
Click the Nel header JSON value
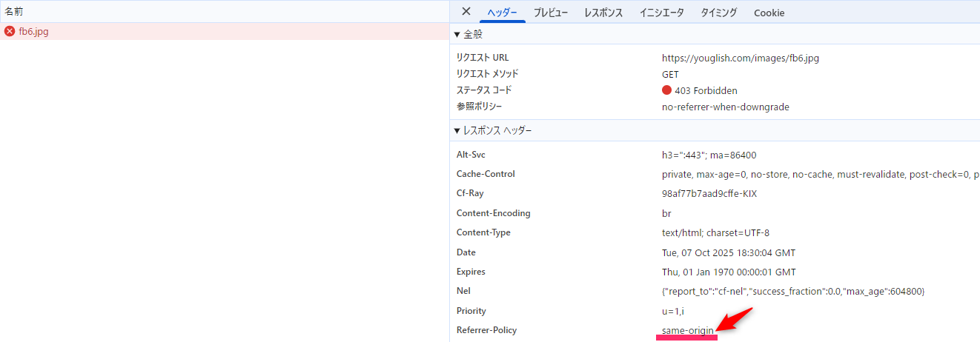[x=792, y=291]
